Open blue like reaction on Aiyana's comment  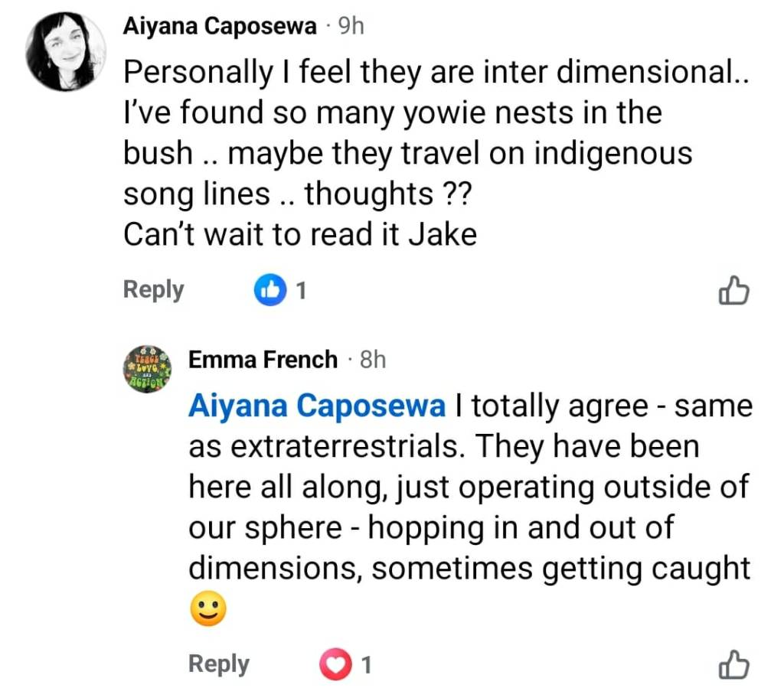(268, 290)
